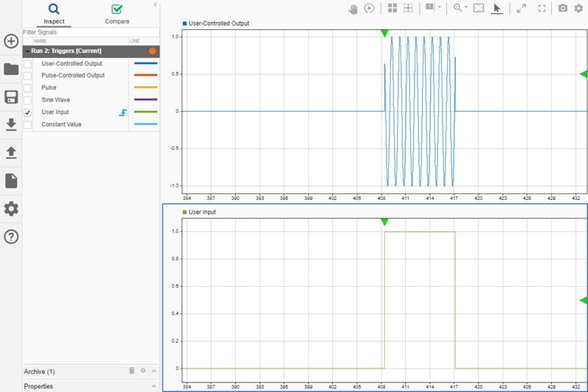Check the User-Controlled Output signal box
Screen dimensions: 588x392
click(x=27, y=64)
